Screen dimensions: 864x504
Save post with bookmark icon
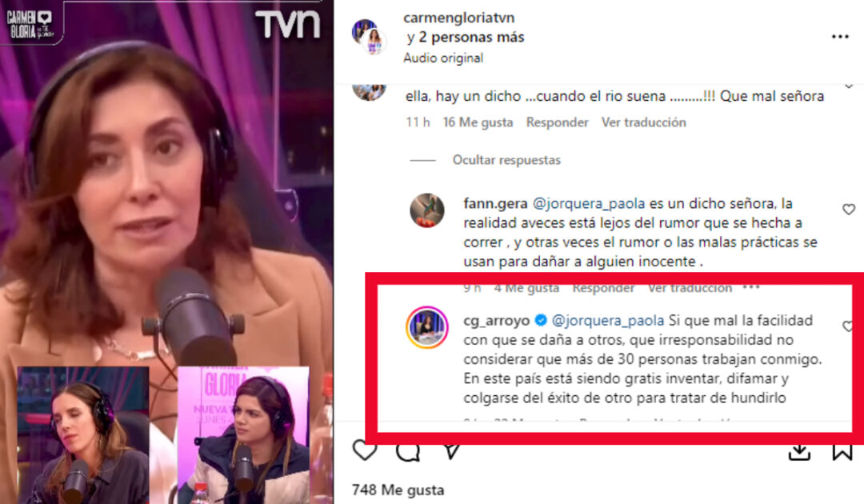pyautogui.click(x=842, y=452)
